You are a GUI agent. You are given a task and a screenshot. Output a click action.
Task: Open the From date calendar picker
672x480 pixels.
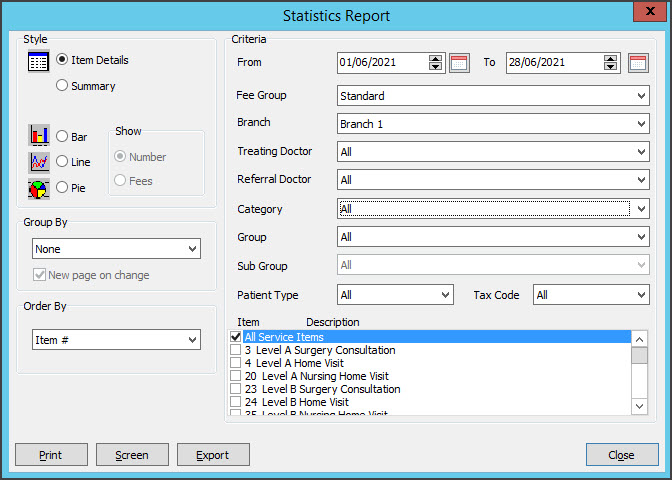459,63
